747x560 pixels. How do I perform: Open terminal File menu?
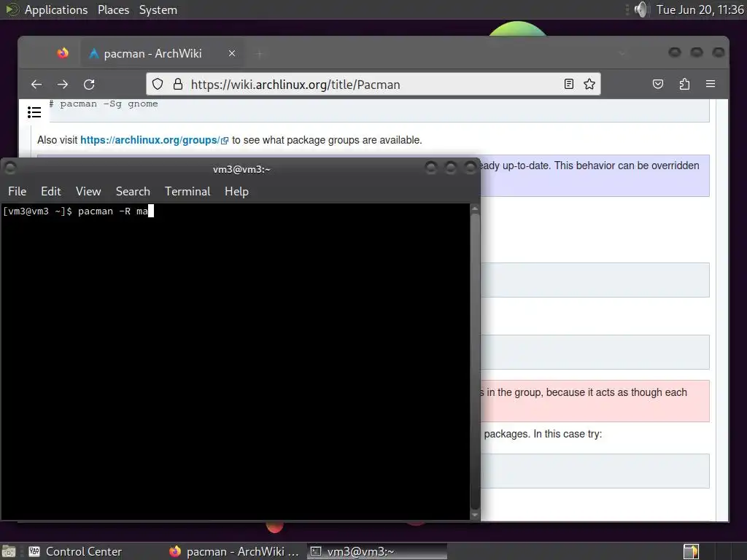[x=18, y=192]
